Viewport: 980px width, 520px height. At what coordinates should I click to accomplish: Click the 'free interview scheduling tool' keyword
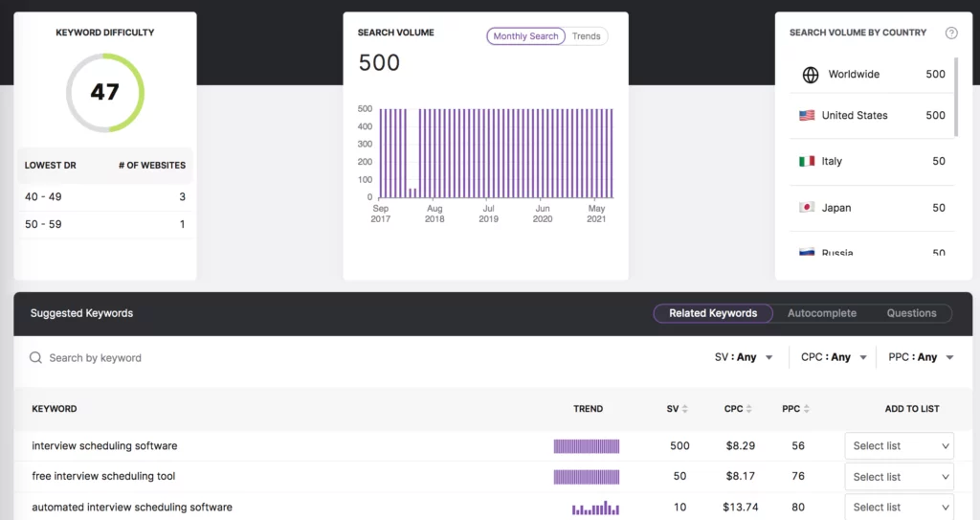click(x=103, y=477)
